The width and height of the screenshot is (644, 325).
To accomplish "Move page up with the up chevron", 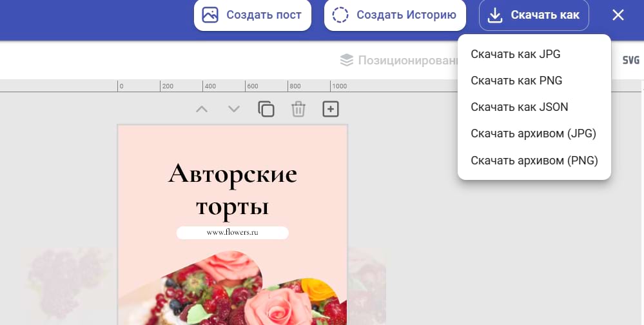I will pos(202,109).
